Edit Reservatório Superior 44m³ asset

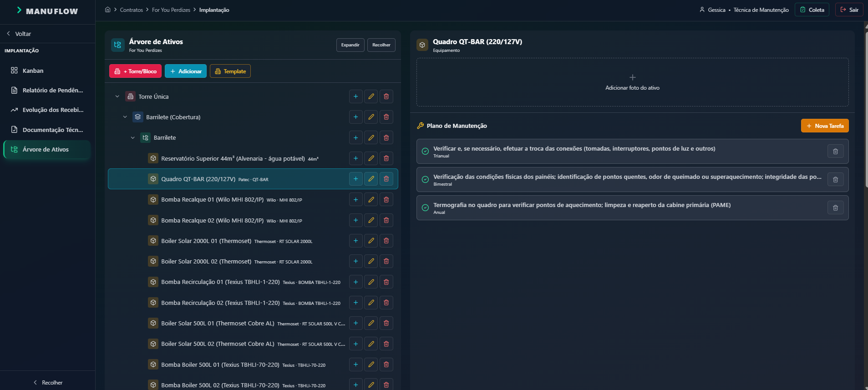tap(371, 158)
